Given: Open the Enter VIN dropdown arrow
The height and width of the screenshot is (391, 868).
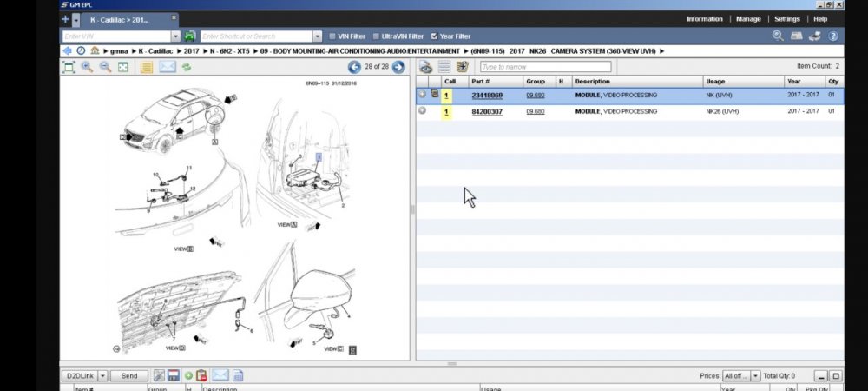Looking at the screenshot, I should [175, 36].
